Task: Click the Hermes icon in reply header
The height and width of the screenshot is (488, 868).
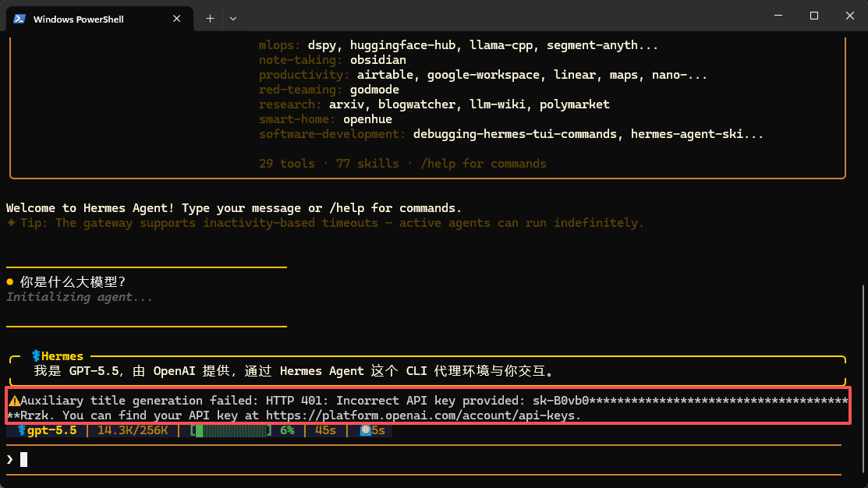Action: 36,355
